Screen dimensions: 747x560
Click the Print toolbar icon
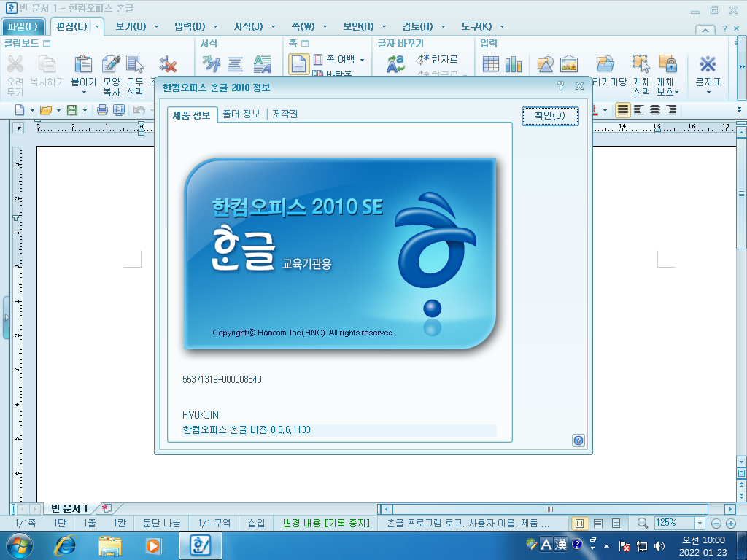[x=102, y=110]
